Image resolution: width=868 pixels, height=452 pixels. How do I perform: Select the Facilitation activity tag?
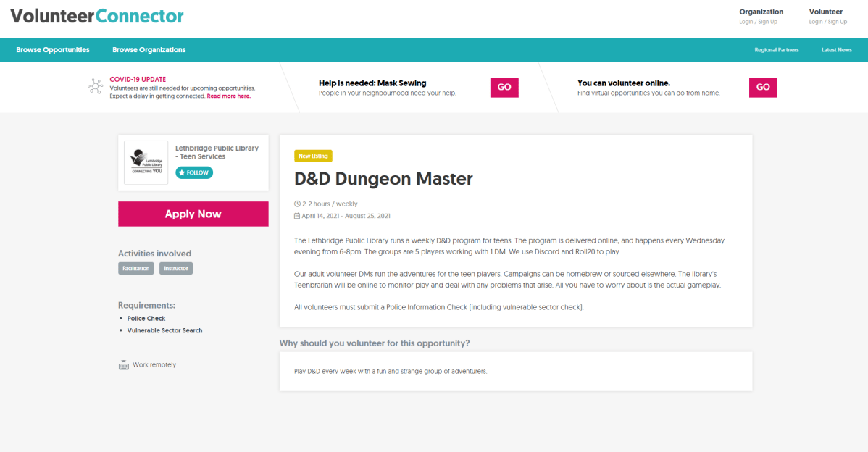pyautogui.click(x=135, y=268)
